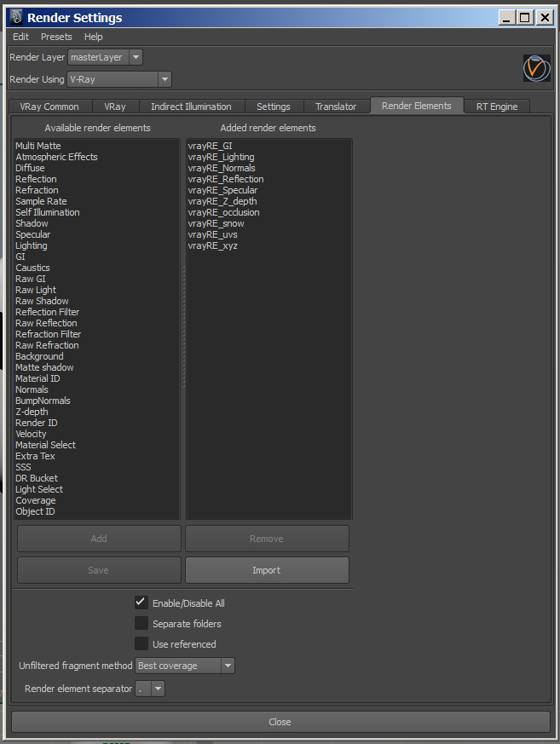Select vrayRE_Normals in added elements

tap(222, 168)
